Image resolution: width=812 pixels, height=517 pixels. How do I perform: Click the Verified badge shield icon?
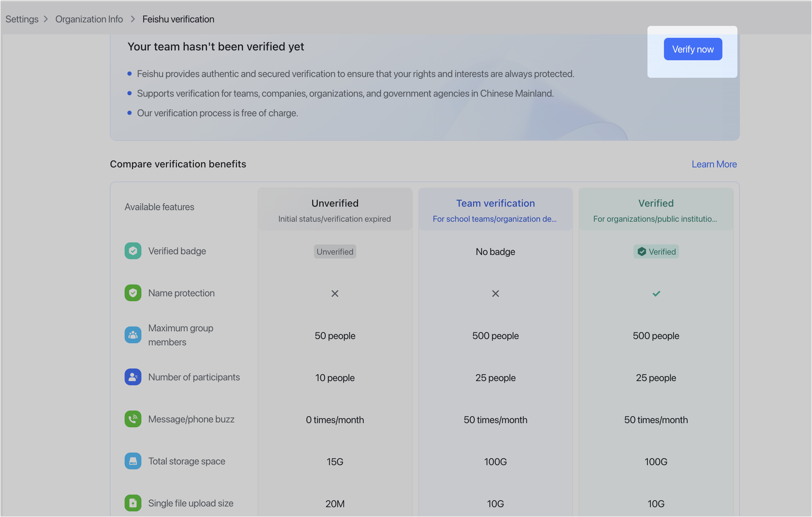[x=133, y=251]
